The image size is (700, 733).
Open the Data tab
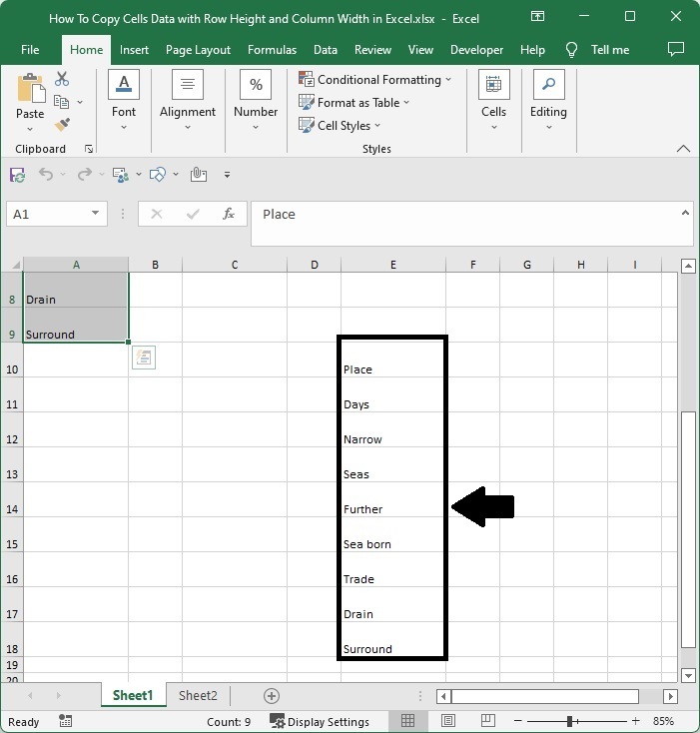coord(326,50)
